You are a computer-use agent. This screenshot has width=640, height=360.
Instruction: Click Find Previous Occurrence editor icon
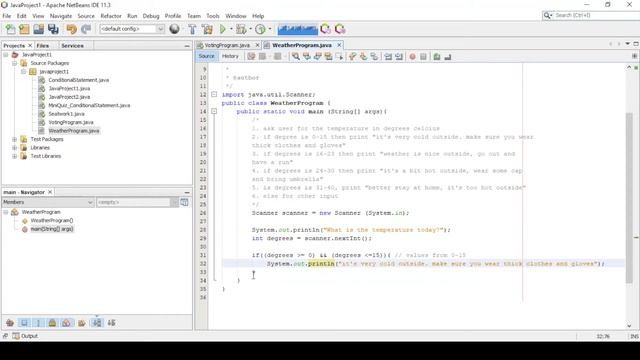307,56
